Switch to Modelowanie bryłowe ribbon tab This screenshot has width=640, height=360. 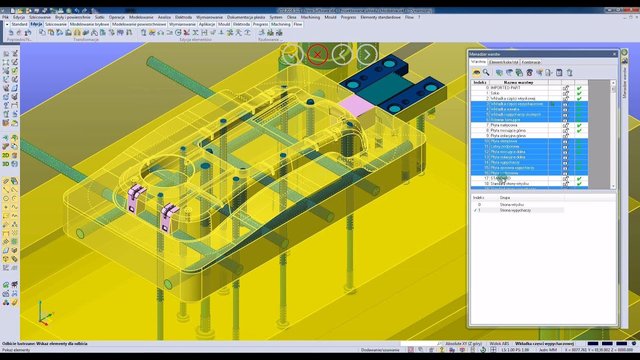click(89, 24)
